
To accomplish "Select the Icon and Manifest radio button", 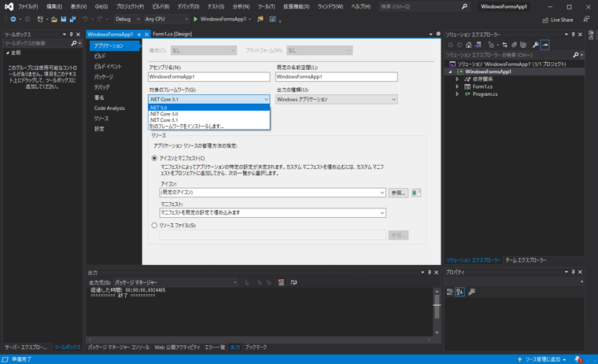I will tap(154, 158).
